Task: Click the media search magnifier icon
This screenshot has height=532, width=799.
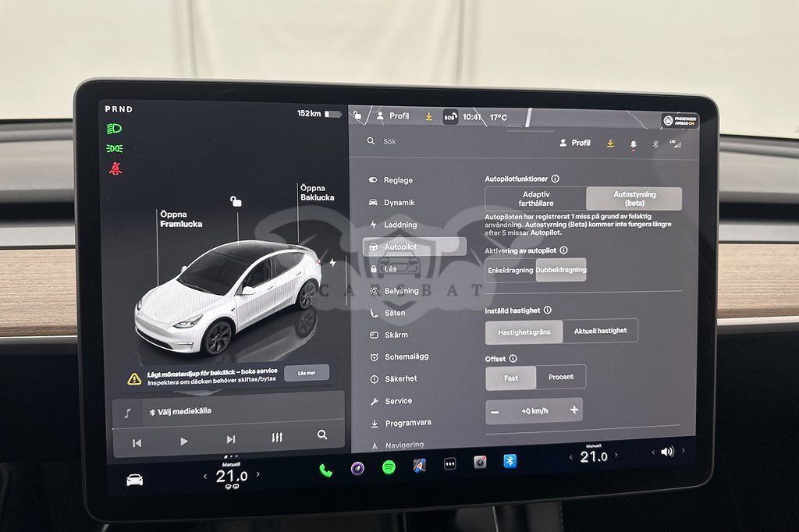Action: (x=322, y=435)
